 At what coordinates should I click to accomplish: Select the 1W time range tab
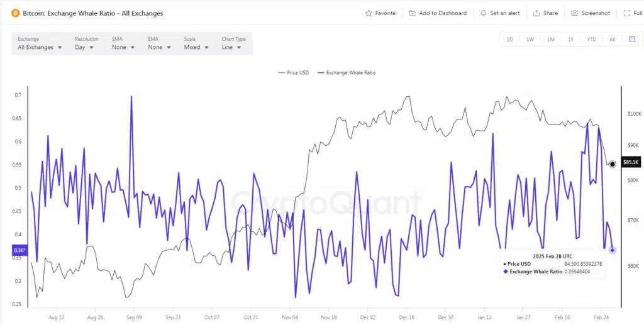tap(530, 40)
